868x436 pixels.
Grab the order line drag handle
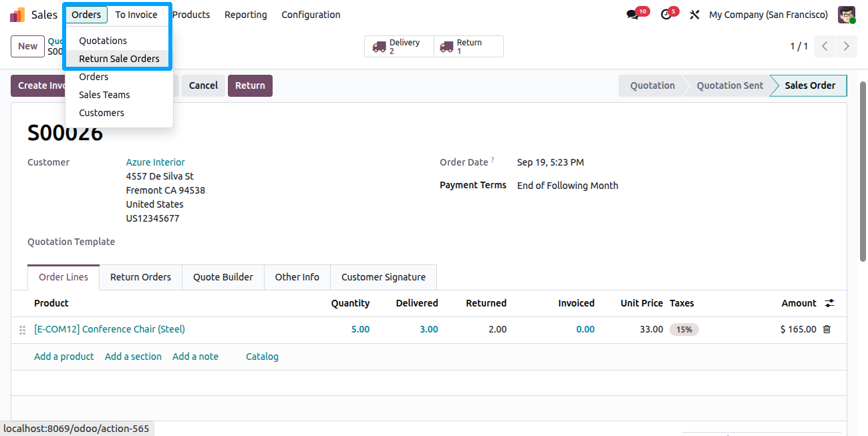click(22, 330)
